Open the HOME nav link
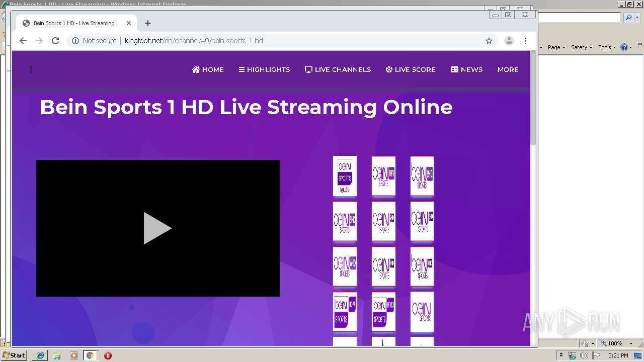This screenshot has width=644, height=362. pyautogui.click(x=208, y=69)
